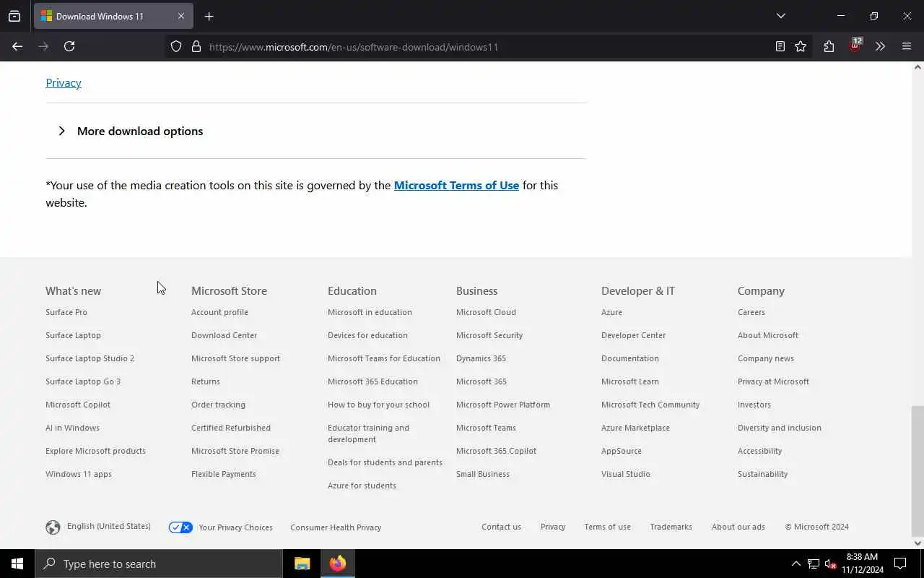Open Azure Marketplace link

pos(635,428)
